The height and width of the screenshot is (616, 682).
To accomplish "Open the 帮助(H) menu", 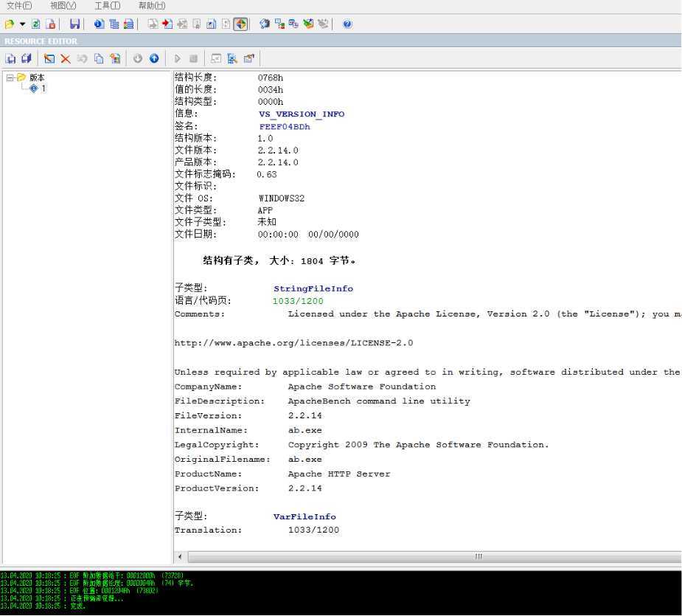I will (152, 6).
